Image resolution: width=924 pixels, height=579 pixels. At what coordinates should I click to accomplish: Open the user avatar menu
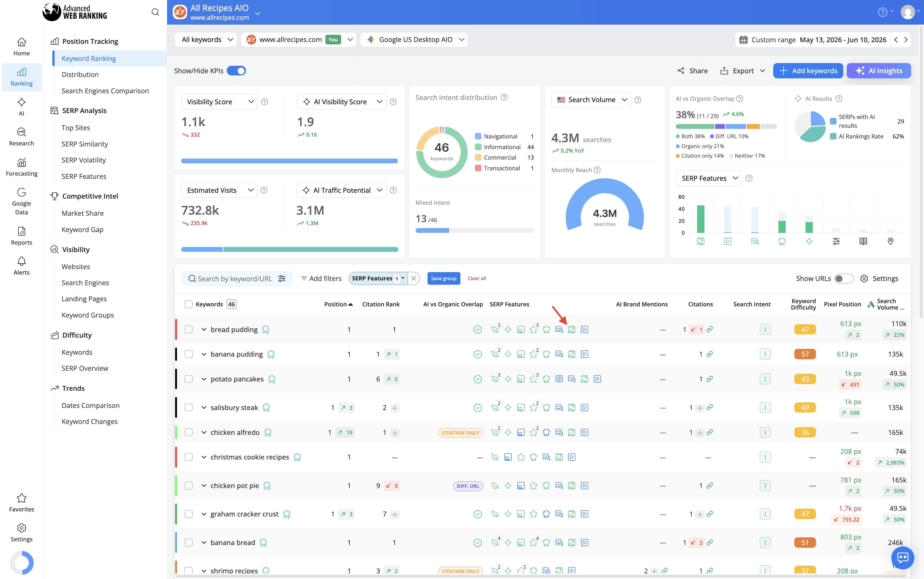[x=907, y=12]
